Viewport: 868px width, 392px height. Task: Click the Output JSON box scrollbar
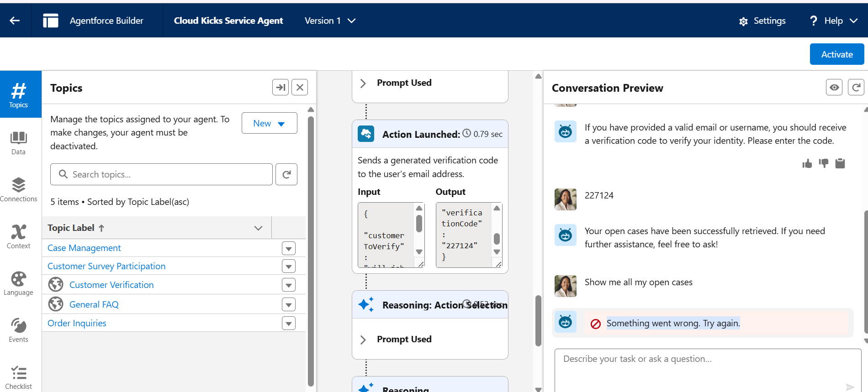[x=497, y=239]
